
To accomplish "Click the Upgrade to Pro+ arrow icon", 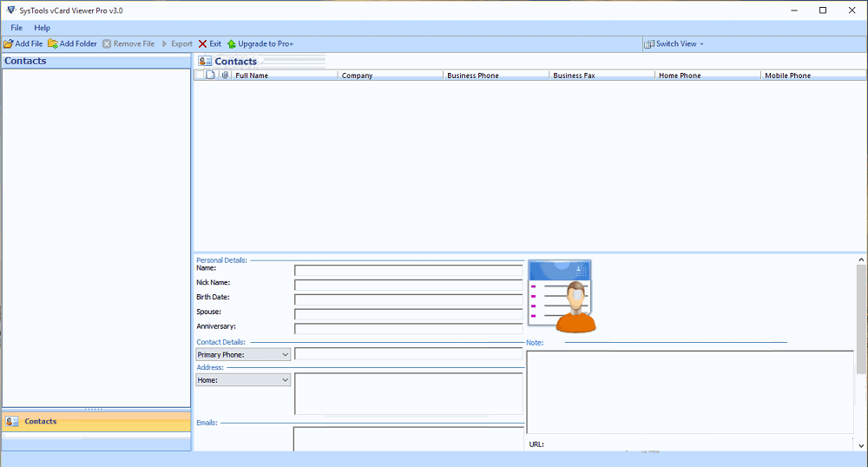I will [x=232, y=43].
